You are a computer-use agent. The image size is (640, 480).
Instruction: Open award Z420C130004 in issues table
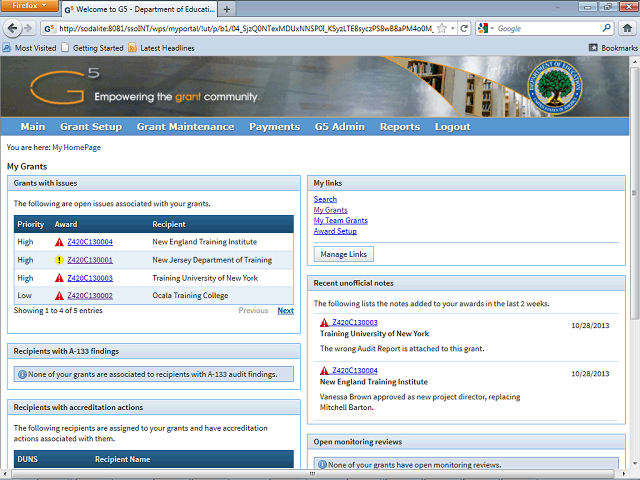coord(90,242)
